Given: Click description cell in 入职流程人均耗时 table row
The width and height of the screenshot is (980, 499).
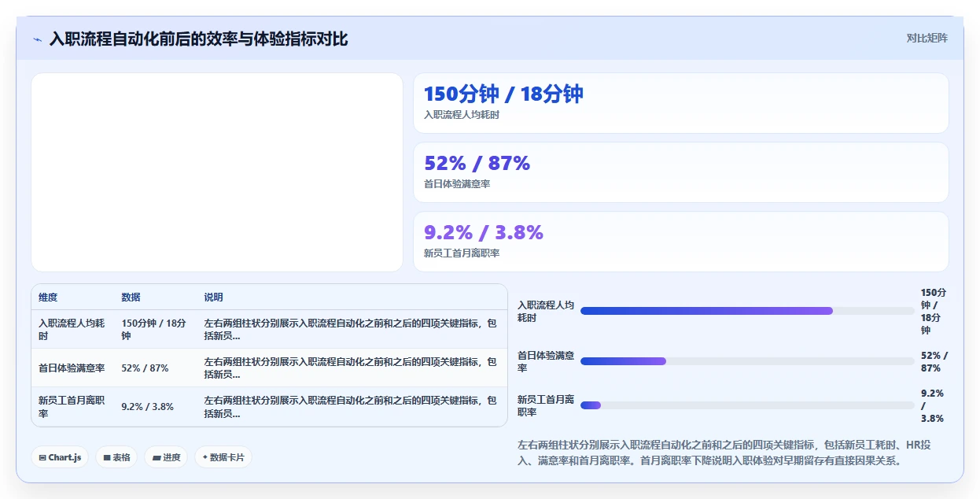Looking at the screenshot, I should (351, 329).
